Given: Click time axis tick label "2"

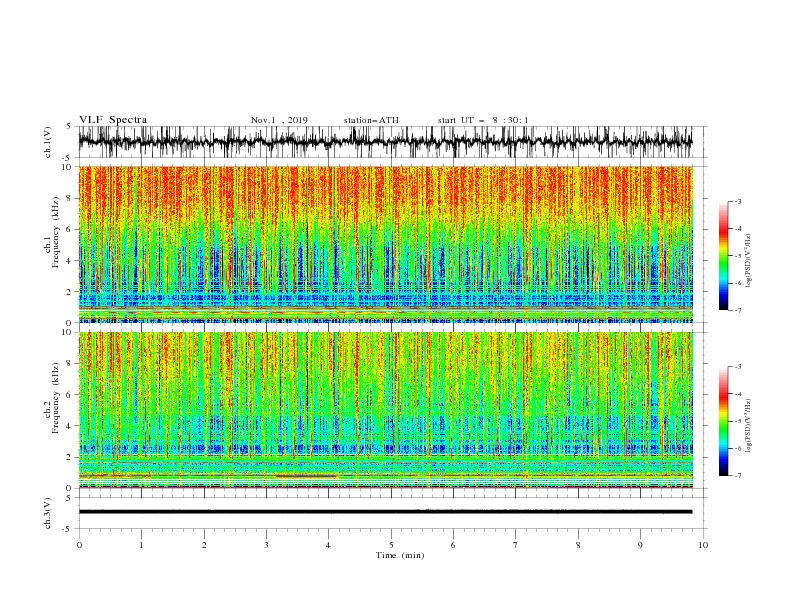Looking at the screenshot, I should point(204,545).
